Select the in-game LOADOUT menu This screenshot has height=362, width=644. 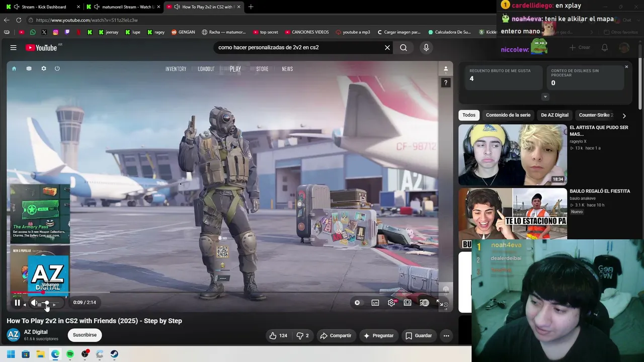click(x=206, y=69)
